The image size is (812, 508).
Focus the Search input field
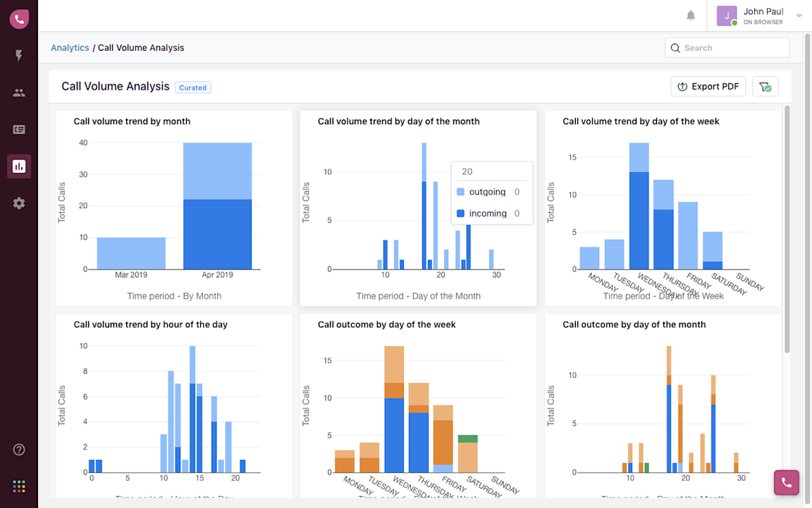point(727,48)
